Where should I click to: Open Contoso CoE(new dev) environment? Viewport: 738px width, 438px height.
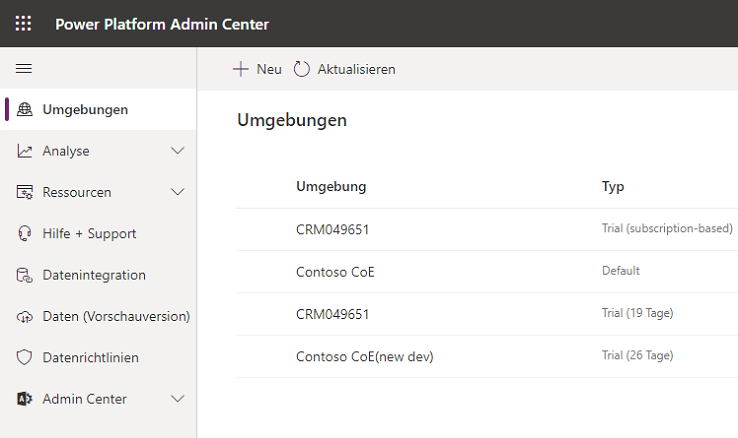point(365,357)
